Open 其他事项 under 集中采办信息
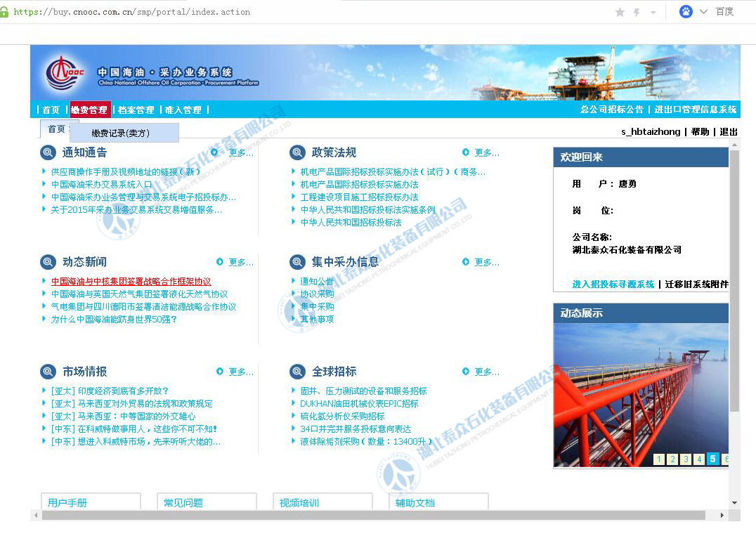This screenshot has width=756, height=550. pos(317,319)
